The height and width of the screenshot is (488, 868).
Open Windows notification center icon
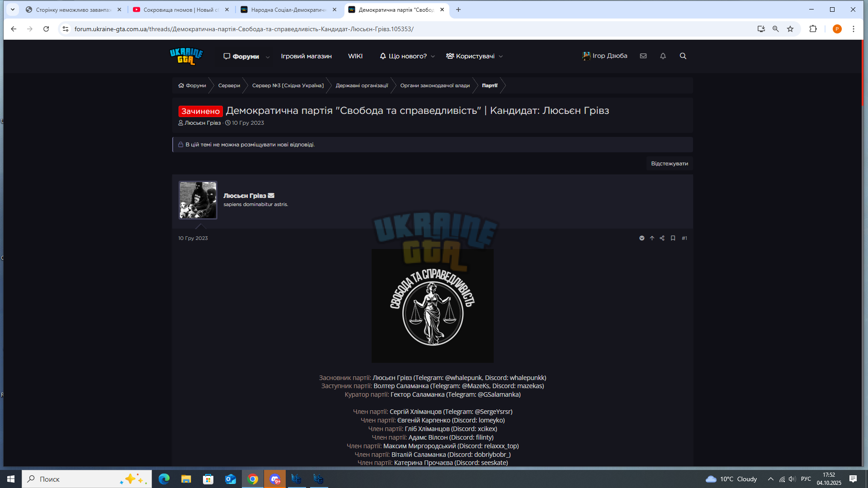pyautogui.click(x=853, y=479)
